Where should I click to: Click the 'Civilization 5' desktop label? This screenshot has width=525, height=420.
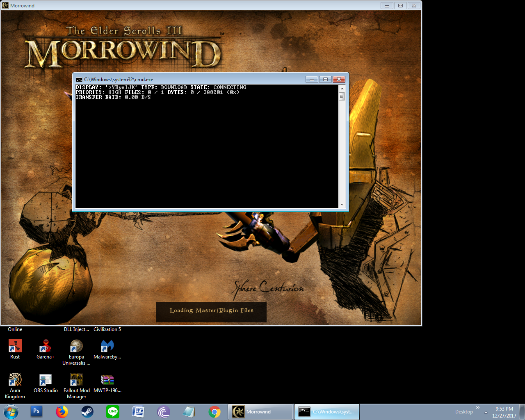[107, 329]
